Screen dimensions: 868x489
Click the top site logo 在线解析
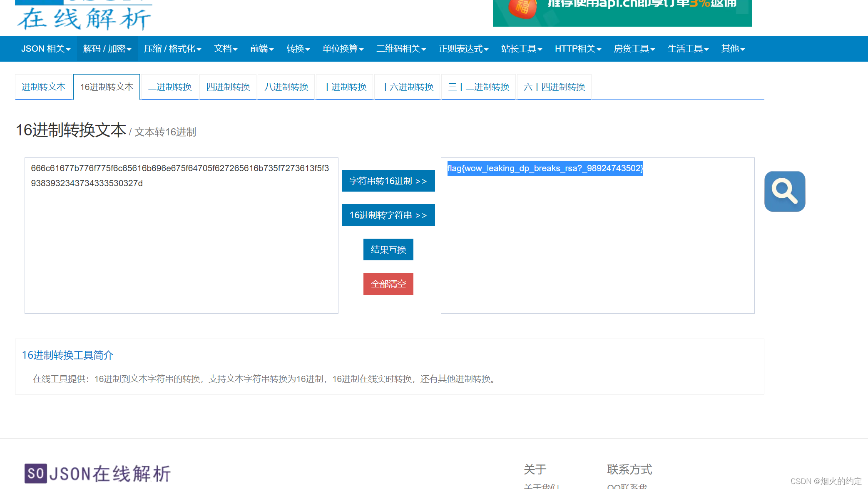pos(84,15)
